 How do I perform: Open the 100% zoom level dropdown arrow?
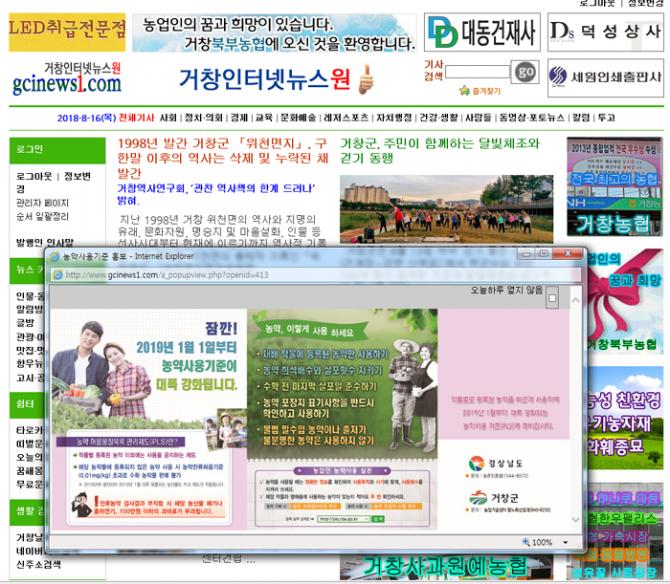point(565,542)
